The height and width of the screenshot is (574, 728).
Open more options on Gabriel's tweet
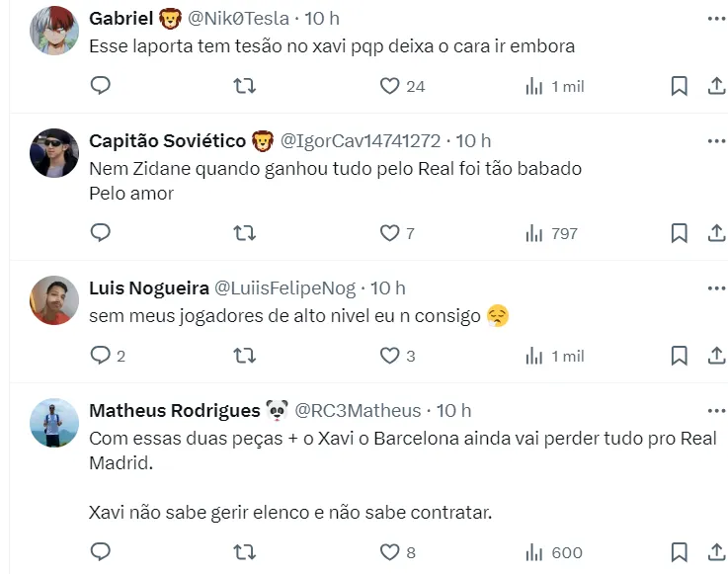pyautogui.click(x=716, y=19)
